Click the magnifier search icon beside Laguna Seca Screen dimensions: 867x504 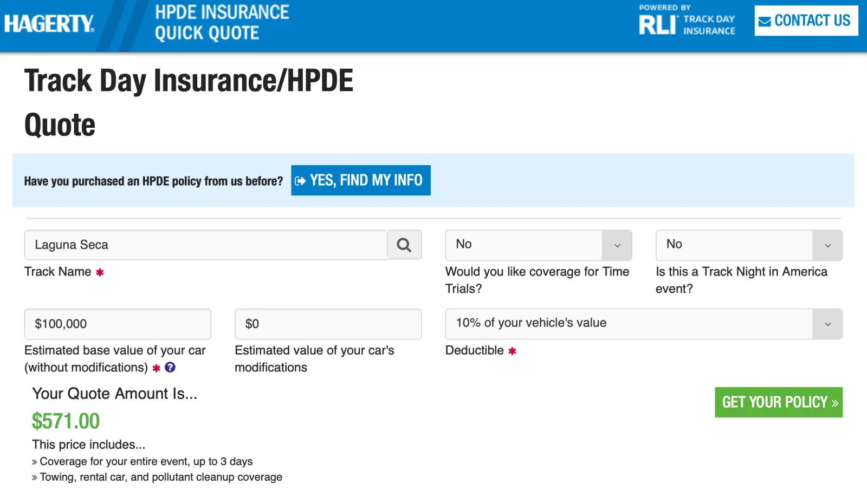tap(404, 245)
